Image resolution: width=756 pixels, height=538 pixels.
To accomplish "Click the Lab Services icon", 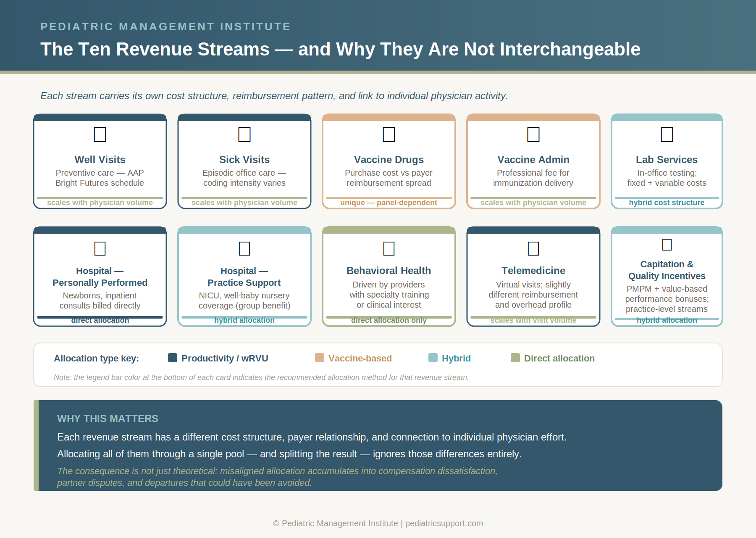I will pyautogui.click(x=667, y=135).
